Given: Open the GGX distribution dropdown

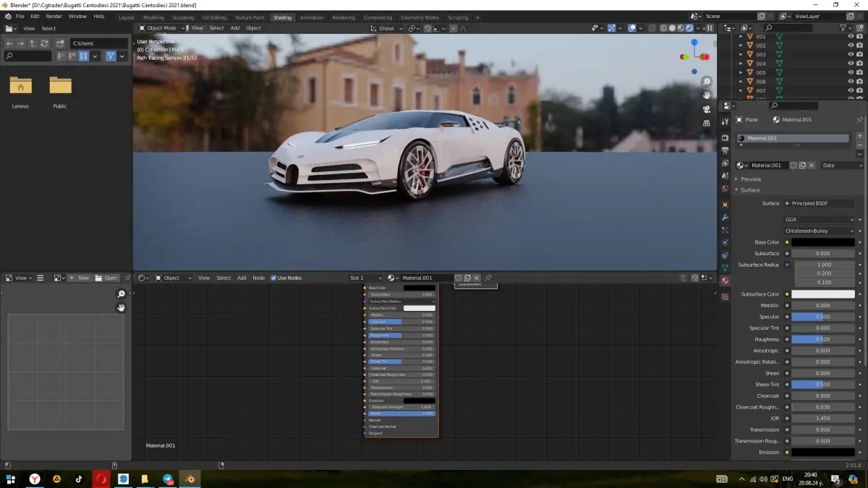Looking at the screenshot, I should 820,220.
